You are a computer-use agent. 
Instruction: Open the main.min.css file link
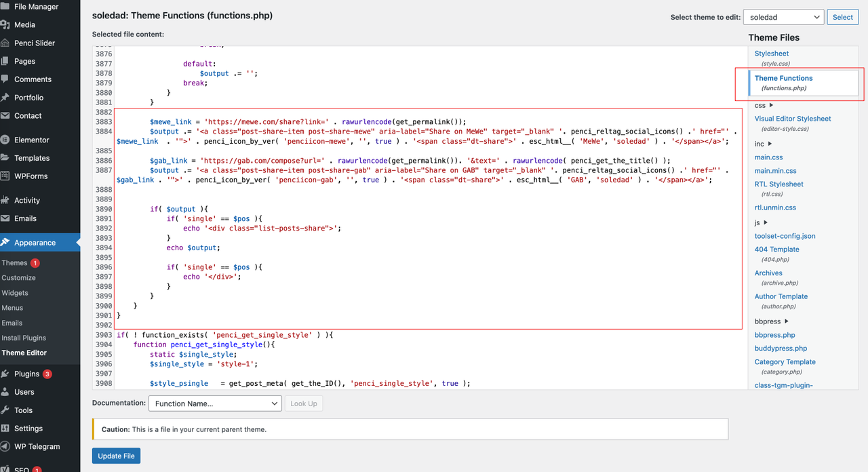(776, 171)
